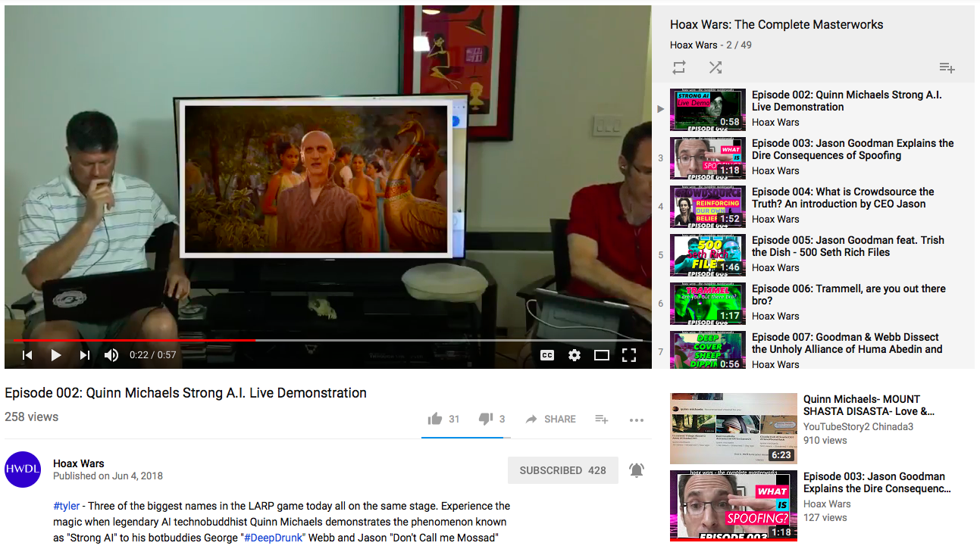Play the paused video
Screen dimensions: 980x546
pos(56,355)
